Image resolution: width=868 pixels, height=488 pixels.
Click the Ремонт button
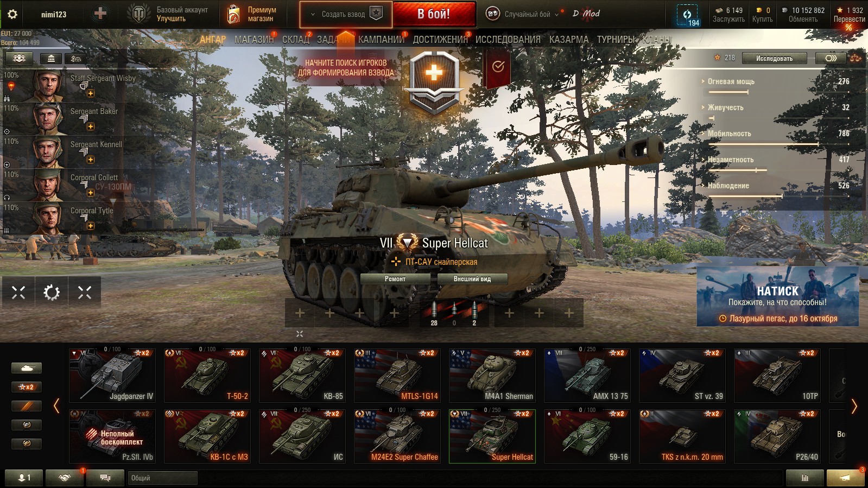coord(395,279)
